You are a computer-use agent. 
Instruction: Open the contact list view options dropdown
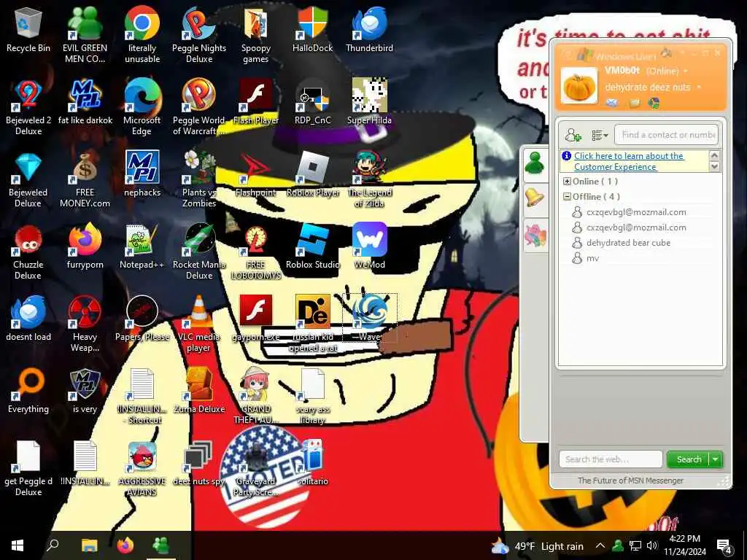pyautogui.click(x=600, y=135)
